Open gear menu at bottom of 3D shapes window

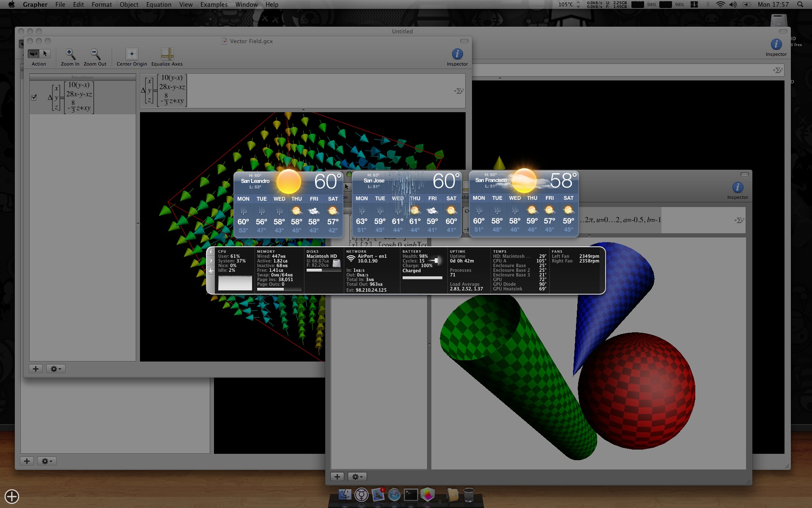tap(357, 477)
